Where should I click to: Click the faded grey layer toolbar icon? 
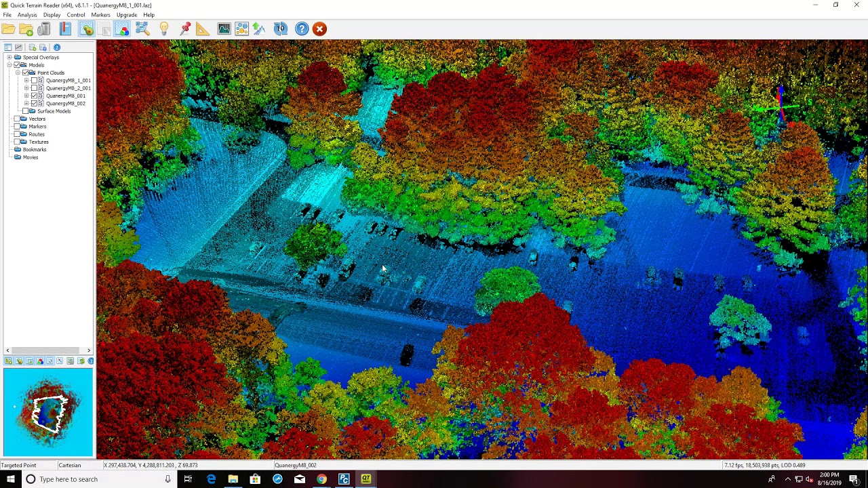tap(104, 29)
